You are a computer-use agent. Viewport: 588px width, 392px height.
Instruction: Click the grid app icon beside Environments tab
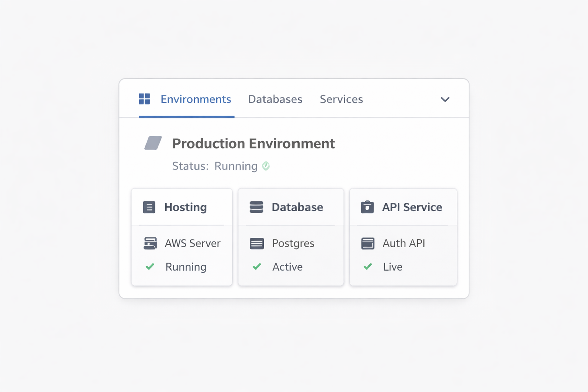click(144, 99)
